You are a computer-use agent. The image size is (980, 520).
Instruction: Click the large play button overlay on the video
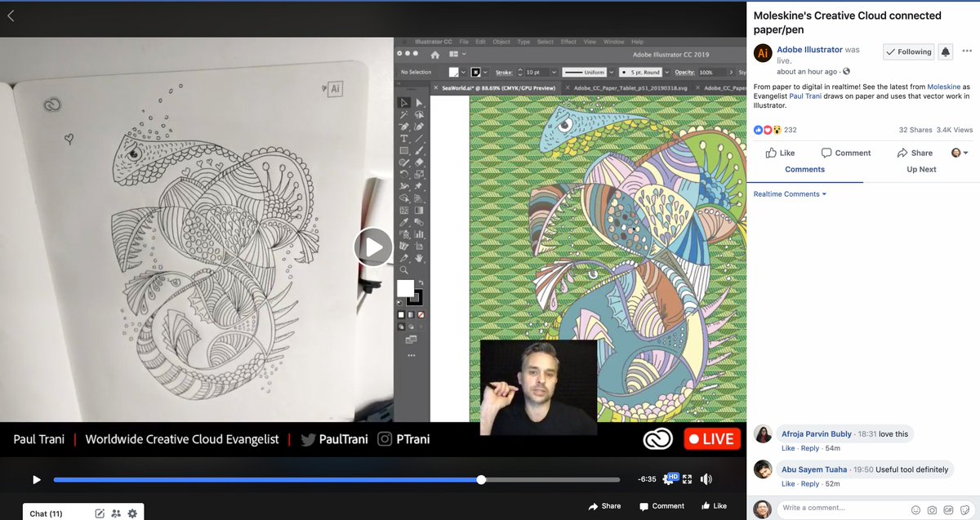pyautogui.click(x=373, y=247)
